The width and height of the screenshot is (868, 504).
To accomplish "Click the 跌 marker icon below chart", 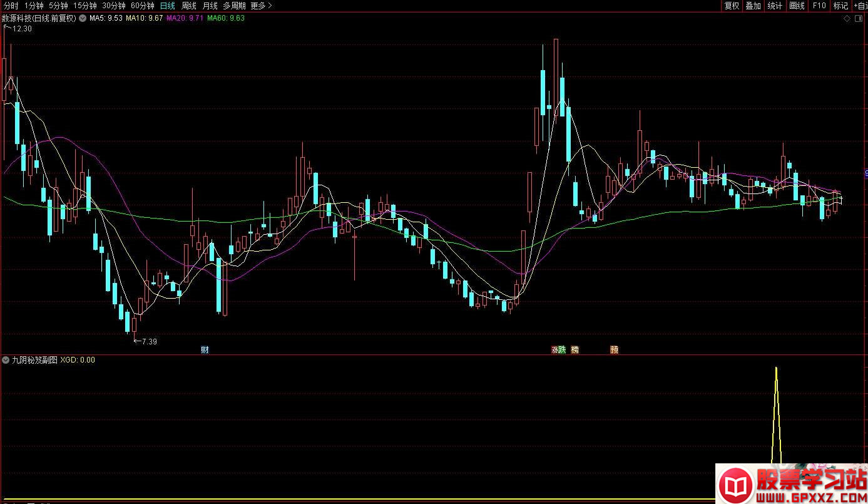I will pos(562,350).
